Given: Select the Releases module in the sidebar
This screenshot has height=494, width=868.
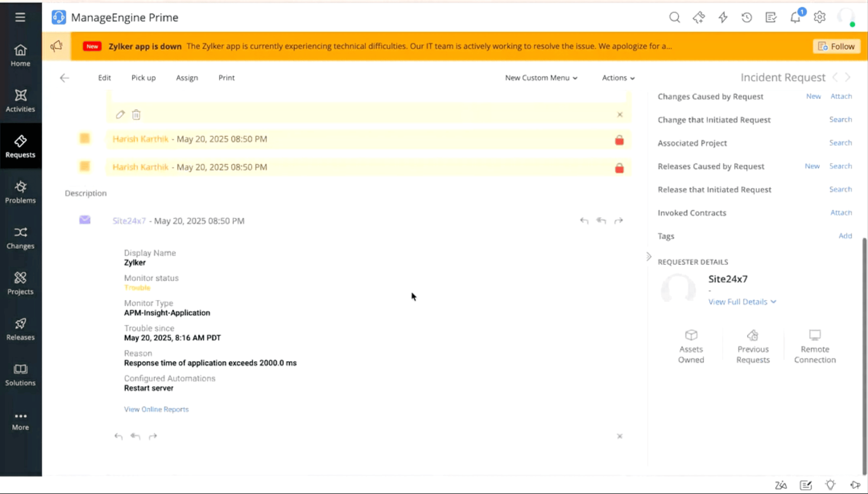Looking at the screenshot, I should tap(20, 328).
